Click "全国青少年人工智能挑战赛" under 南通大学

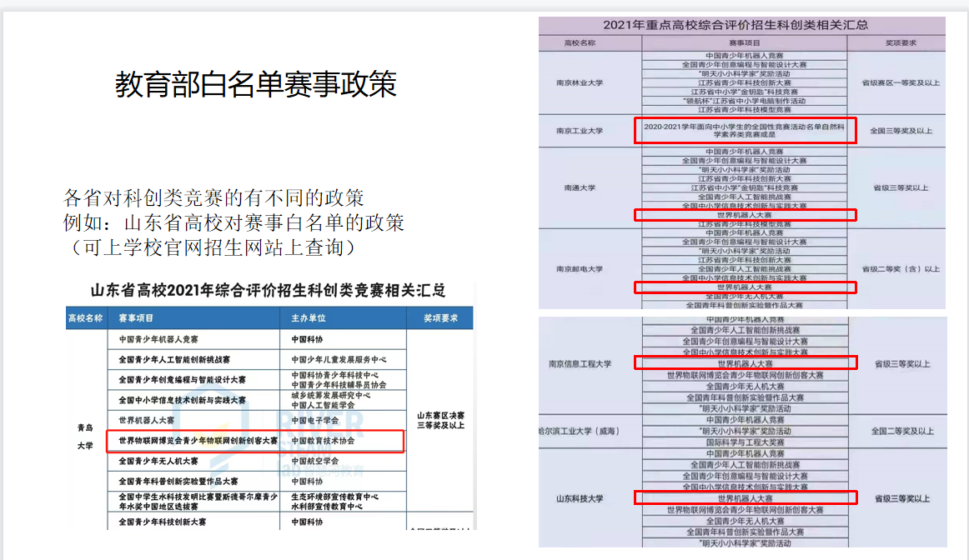[744, 197]
